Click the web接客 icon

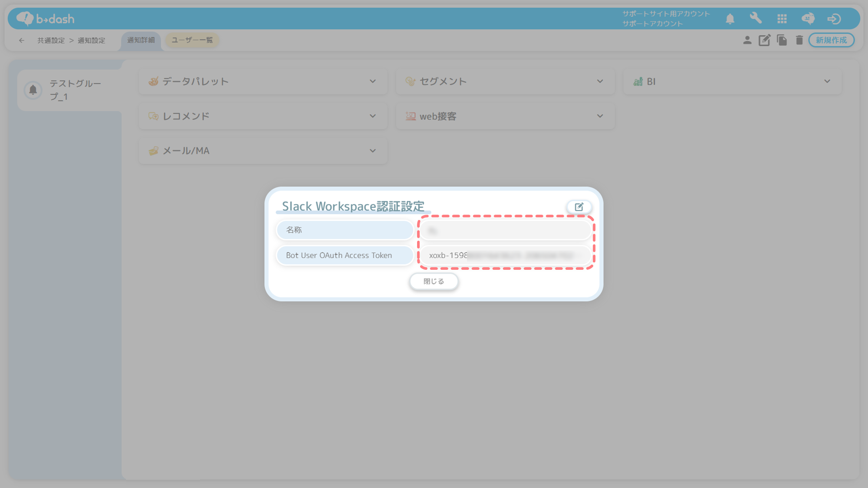tap(410, 116)
